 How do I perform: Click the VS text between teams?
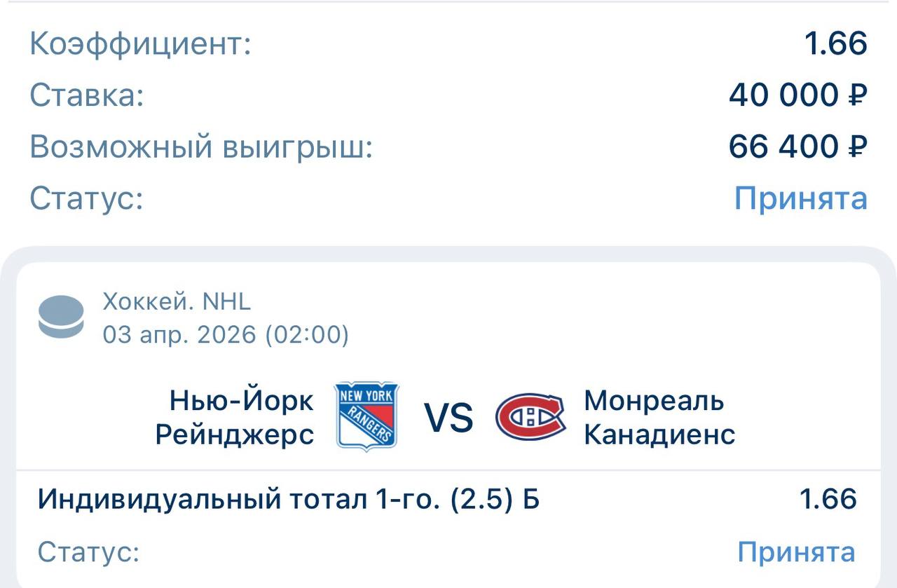point(448,418)
